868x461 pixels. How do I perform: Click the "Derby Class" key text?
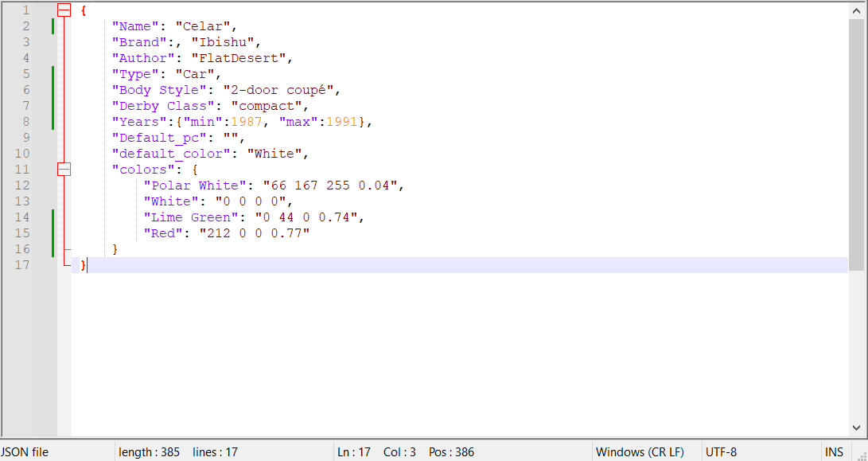[x=163, y=106]
